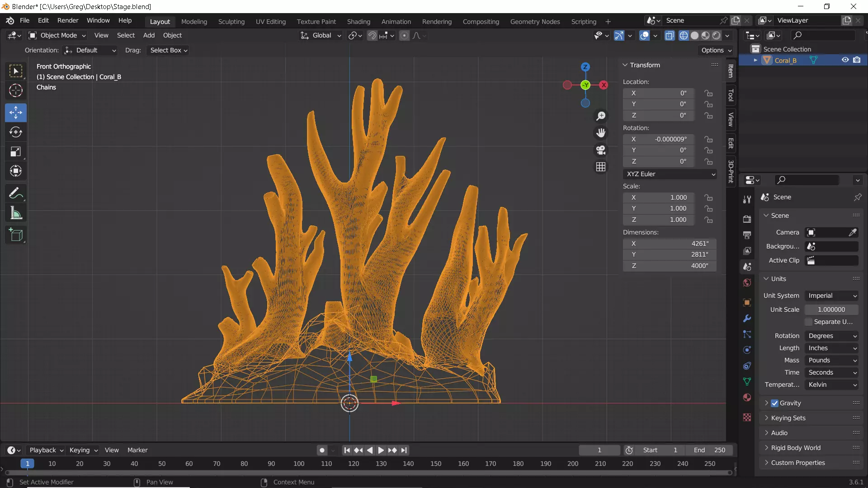This screenshot has width=868, height=488.
Task: Select the Add Cube tool
Action: [x=16, y=235]
